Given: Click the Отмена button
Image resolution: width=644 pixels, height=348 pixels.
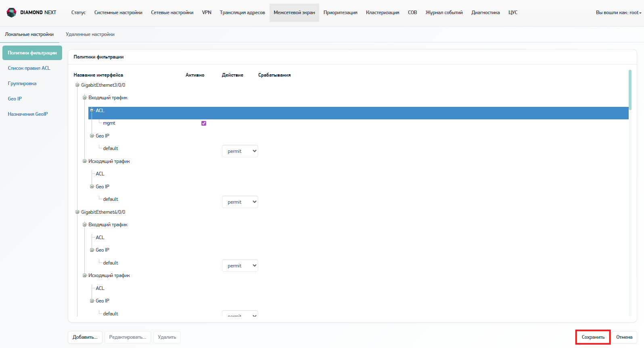Looking at the screenshot, I should coord(624,337).
